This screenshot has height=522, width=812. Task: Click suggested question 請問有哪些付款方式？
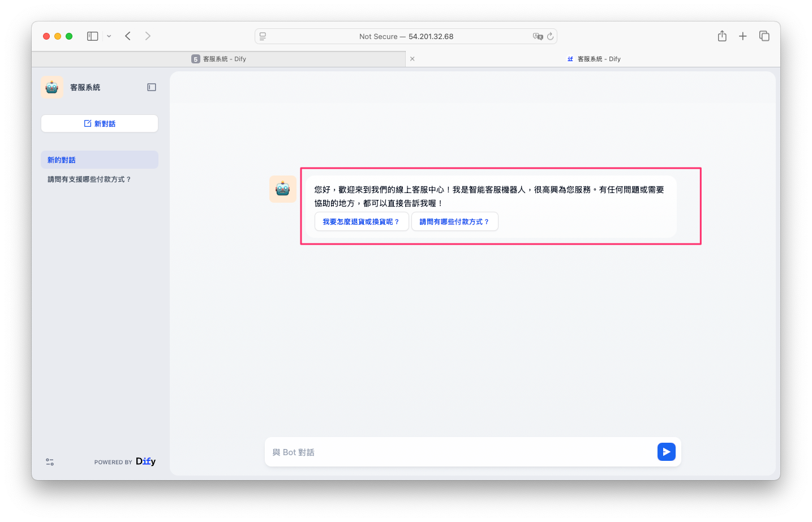click(454, 222)
